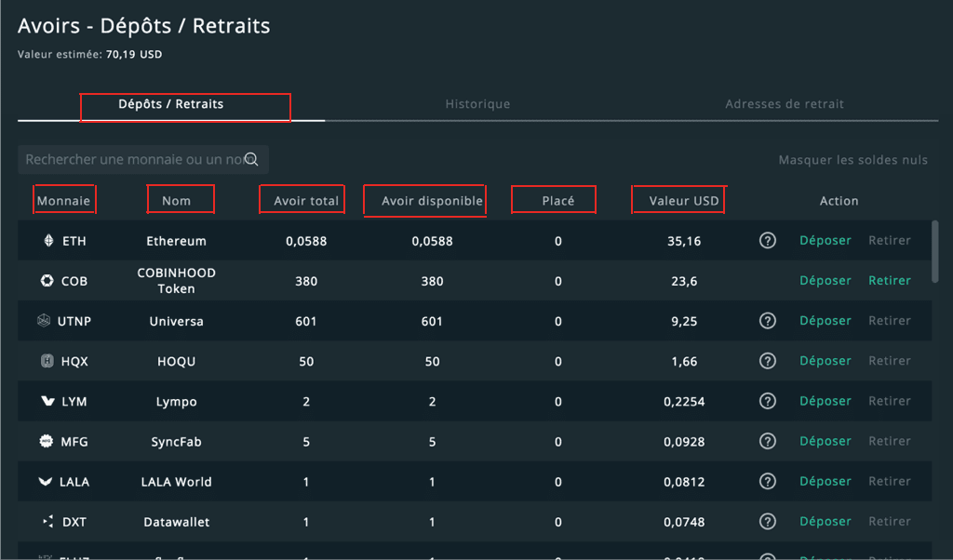Open the Historique tab
The width and height of the screenshot is (953, 560).
[477, 104]
